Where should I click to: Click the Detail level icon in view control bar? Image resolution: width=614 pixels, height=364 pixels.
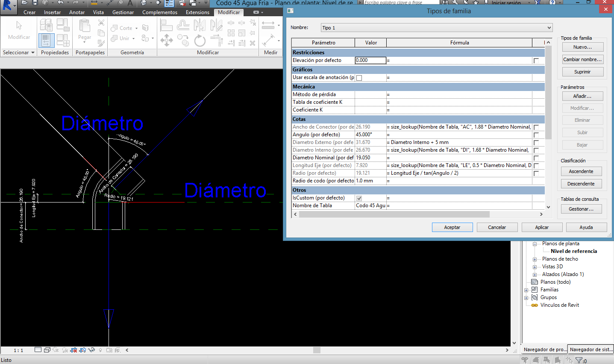(38, 350)
